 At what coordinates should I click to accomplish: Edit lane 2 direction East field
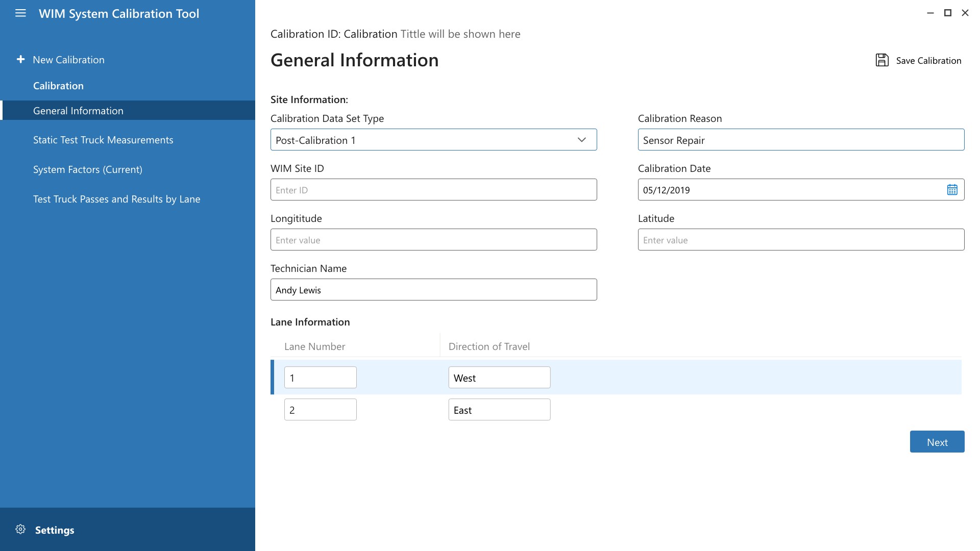(x=499, y=410)
